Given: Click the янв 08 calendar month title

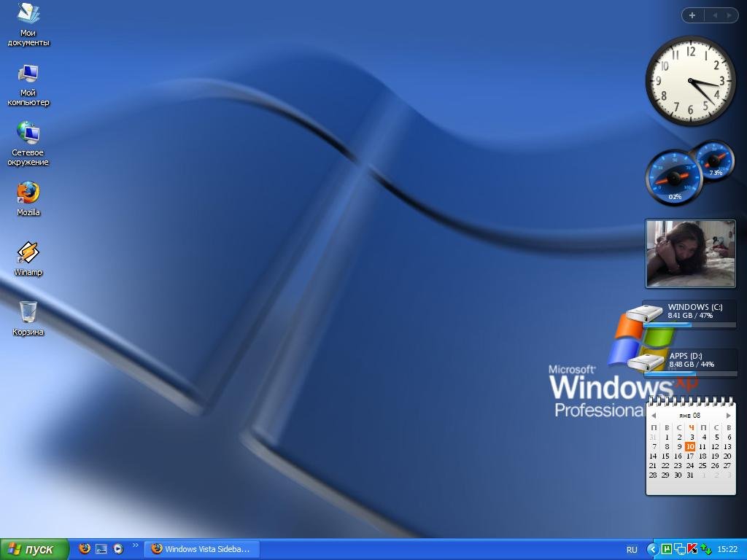Looking at the screenshot, I should [x=689, y=415].
